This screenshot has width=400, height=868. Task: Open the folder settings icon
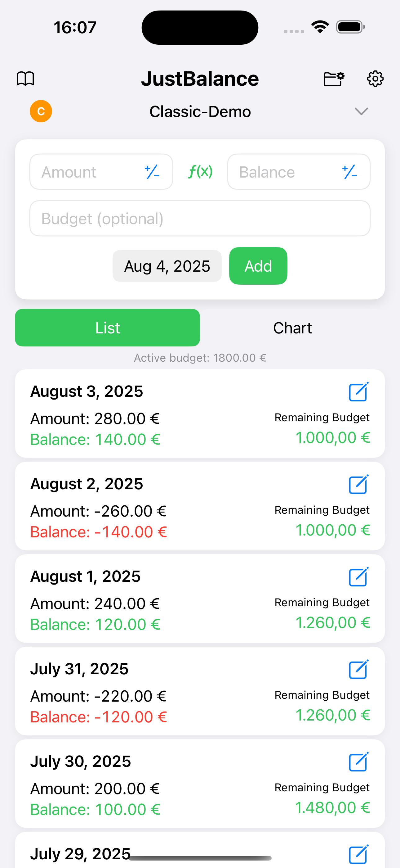click(x=333, y=79)
